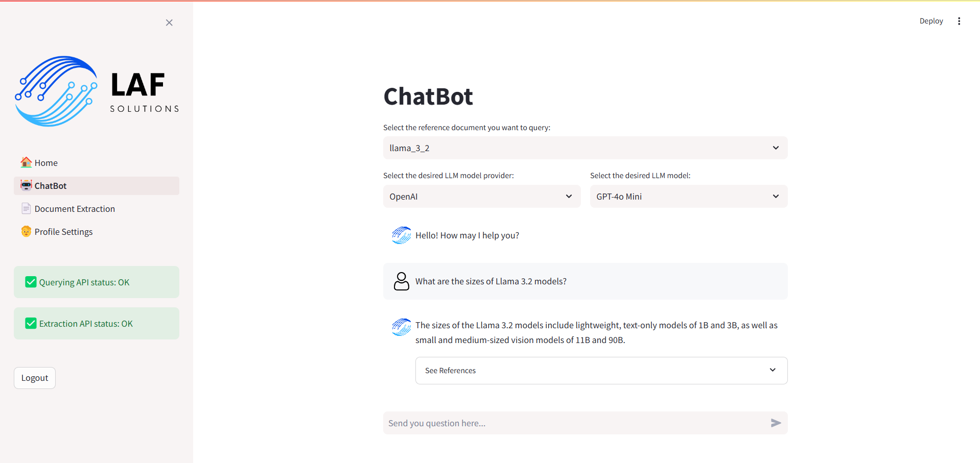This screenshot has width=980, height=463.
Task: Click the Querying API status: OK text
Action: coord(84,282)
